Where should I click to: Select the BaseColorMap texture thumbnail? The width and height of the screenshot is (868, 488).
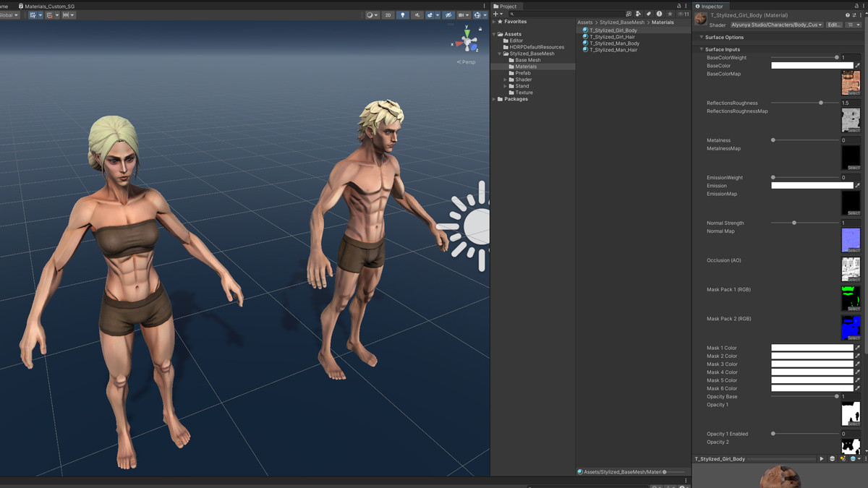click(x=851, y=83)
